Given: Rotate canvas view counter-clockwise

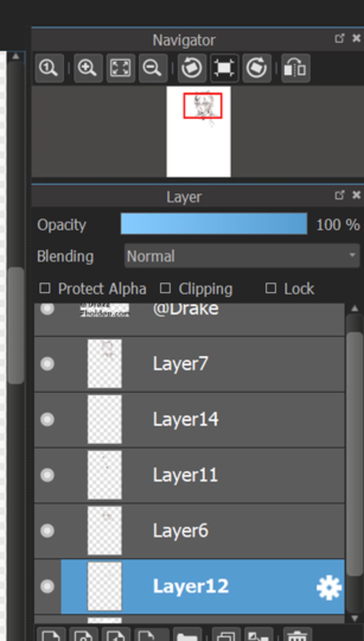Looking at the screenshot, I should (x=192, y=68).
